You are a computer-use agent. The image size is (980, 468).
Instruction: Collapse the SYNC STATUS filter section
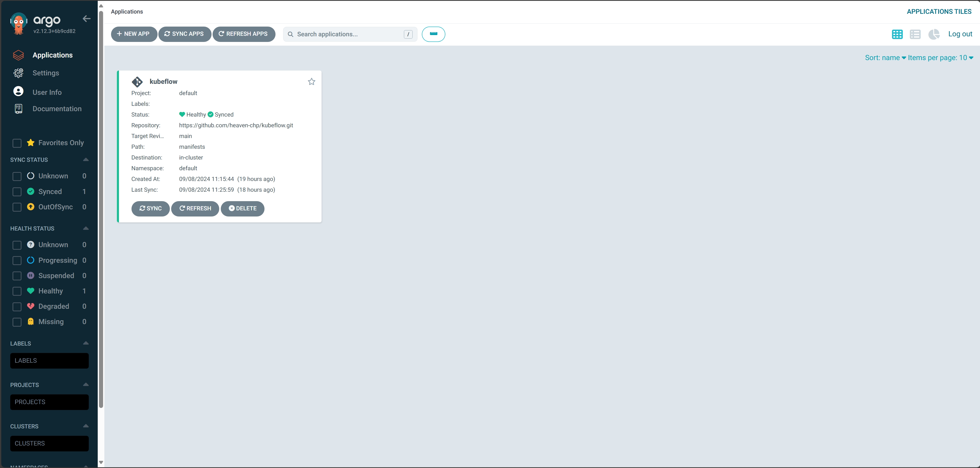[x=86, y=160]
